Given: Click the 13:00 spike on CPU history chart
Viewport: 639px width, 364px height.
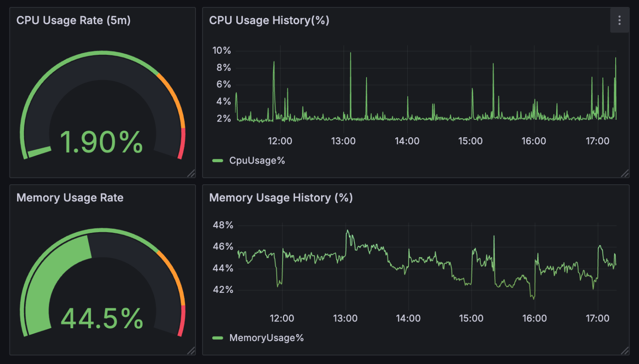Looking at the screenshot, I should (x=350, y=54).
